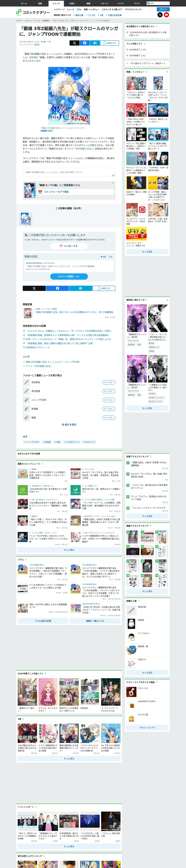The height and width of the screenshot is (868, 186).
Task: Open the 林田球 avatar image
Action: point(131,623)
